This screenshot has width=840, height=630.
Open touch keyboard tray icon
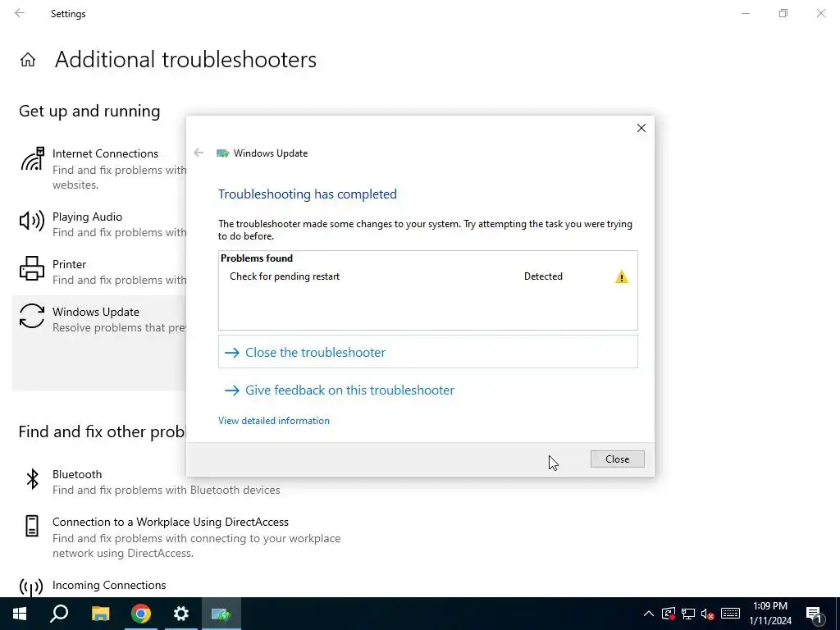[x=730, y=614]
